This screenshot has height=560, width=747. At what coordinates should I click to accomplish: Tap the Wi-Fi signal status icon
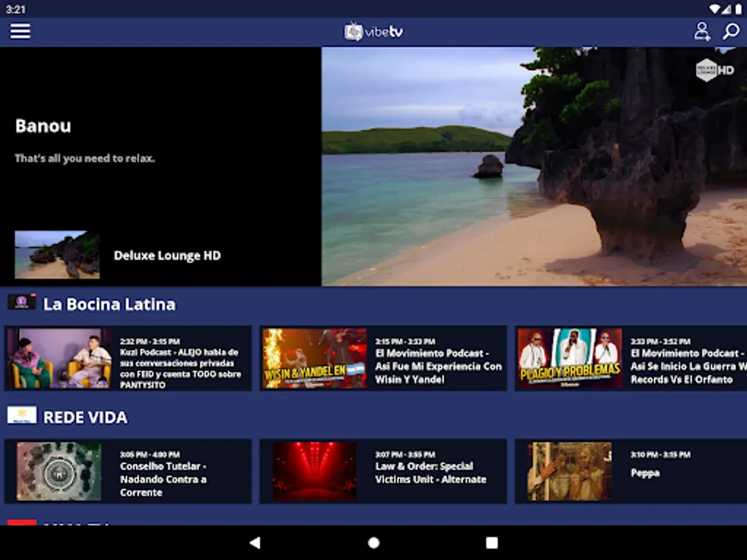715,9
